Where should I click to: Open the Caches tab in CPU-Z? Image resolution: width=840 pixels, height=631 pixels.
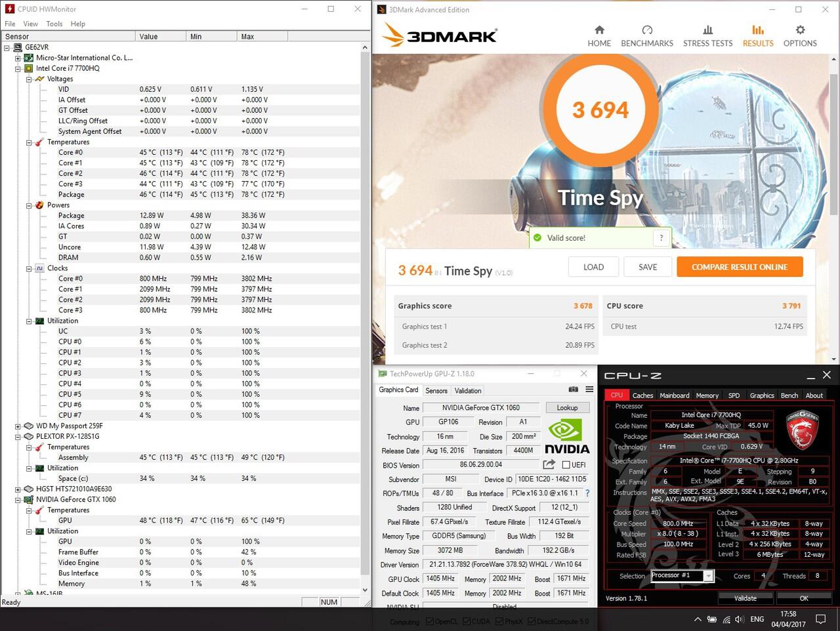642,395
